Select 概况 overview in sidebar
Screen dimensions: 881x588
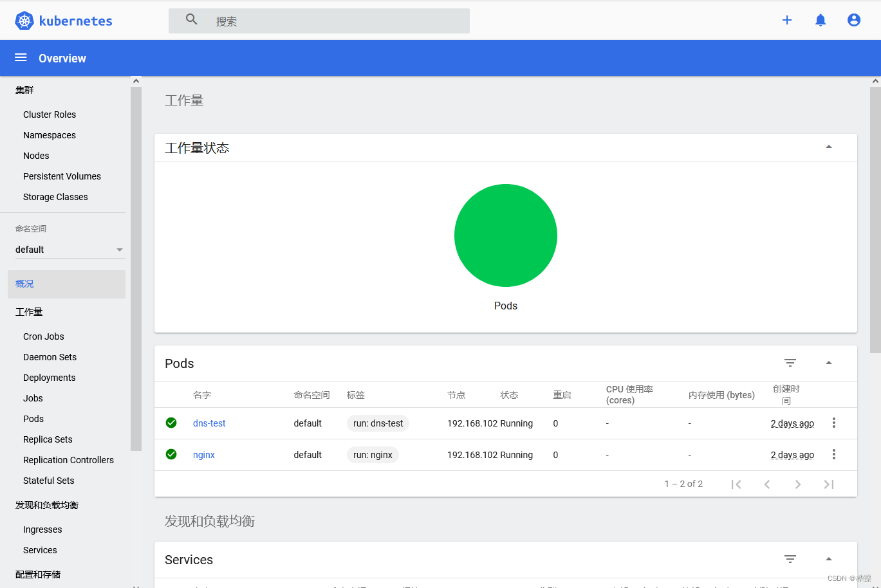pos(66,284)
